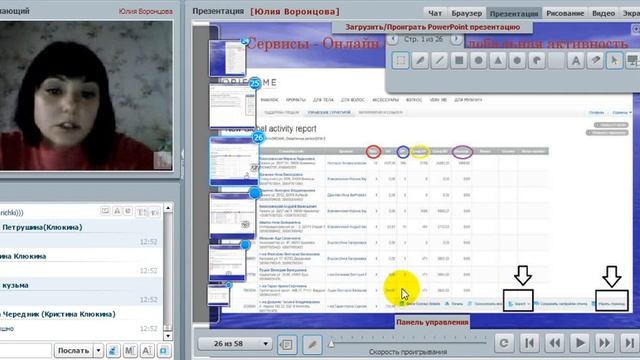The width and height of the screenshot is (640, 360).
Task: Switch to the Рисование tab
Action: (x=565, y=13)
